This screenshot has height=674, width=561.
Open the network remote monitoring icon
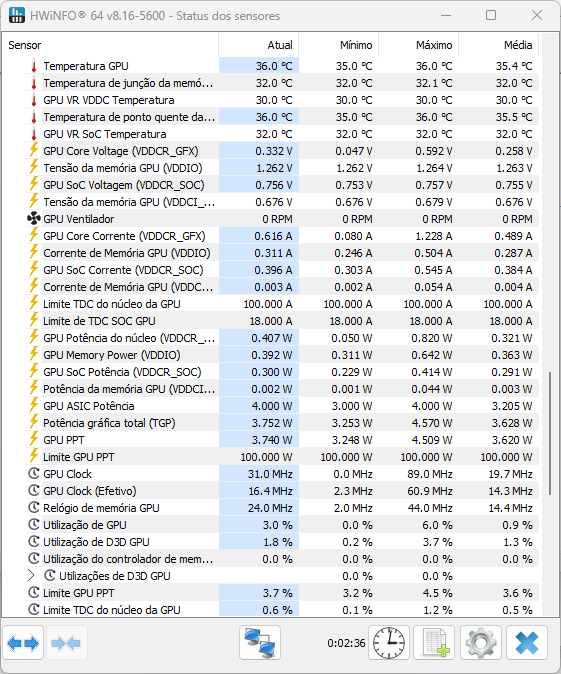click(260, 643)
